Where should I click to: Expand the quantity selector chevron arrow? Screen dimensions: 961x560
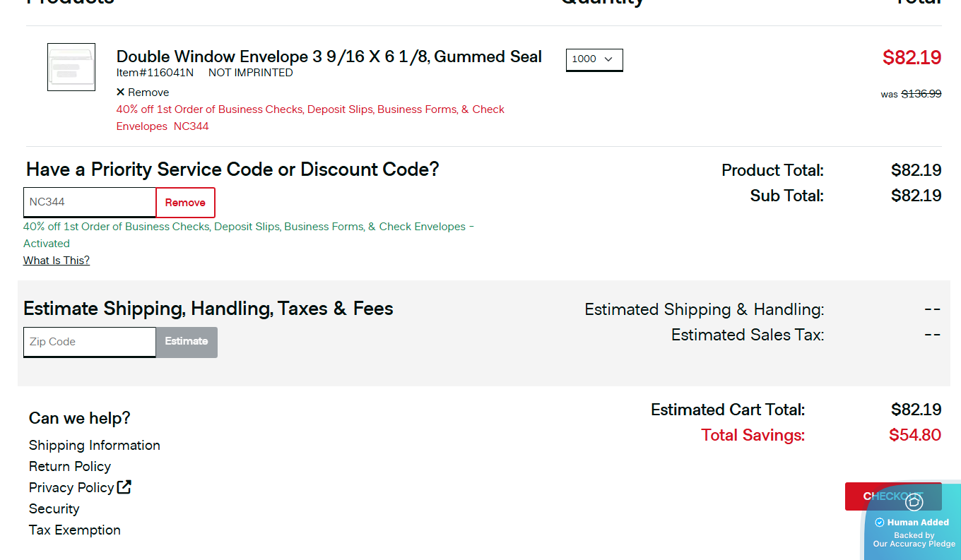click(x=610, y=61)
